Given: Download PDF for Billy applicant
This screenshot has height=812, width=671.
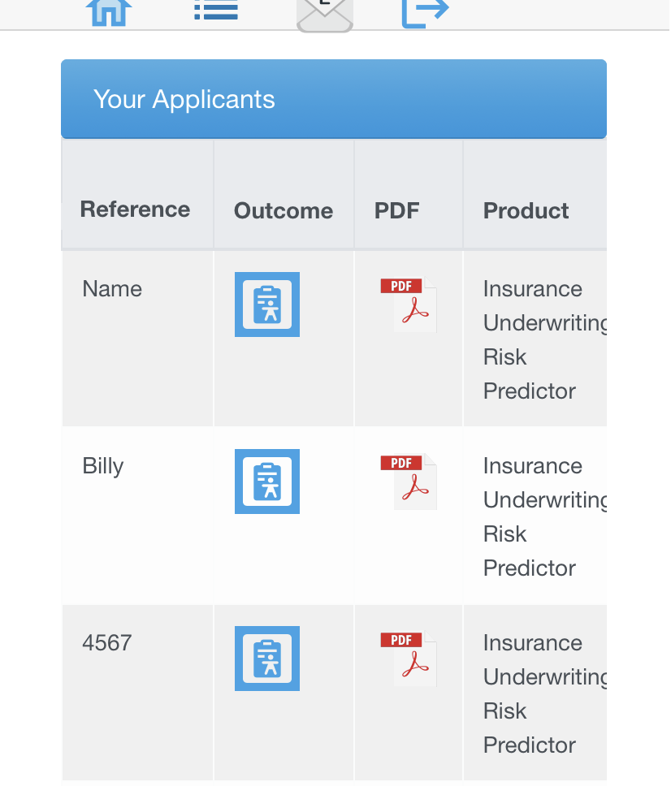Looking at the screenshot, I should coord(409,482).
